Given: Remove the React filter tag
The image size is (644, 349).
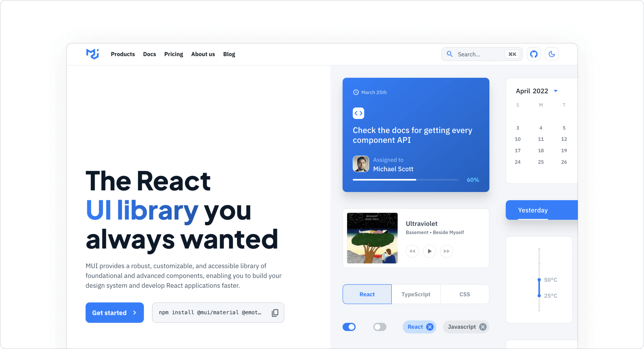Looking at the screenshot, I should (x=429, y=327).
